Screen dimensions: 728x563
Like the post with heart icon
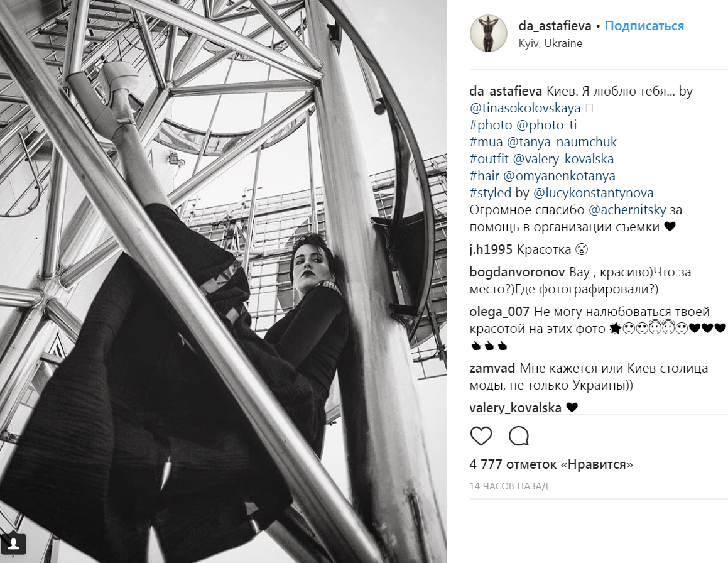coord(481,435)
